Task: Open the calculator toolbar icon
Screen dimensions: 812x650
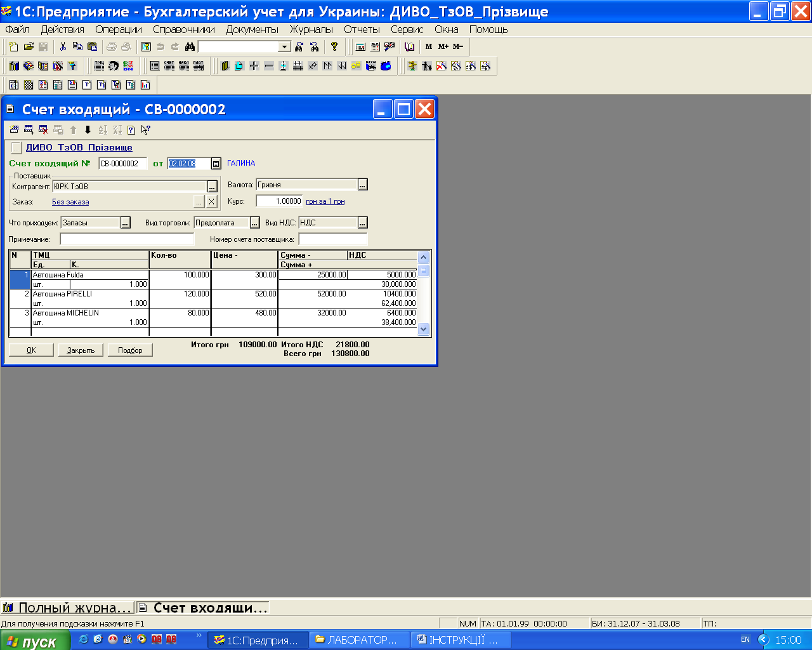Action: pyautogui.click(x=360, y=46)
